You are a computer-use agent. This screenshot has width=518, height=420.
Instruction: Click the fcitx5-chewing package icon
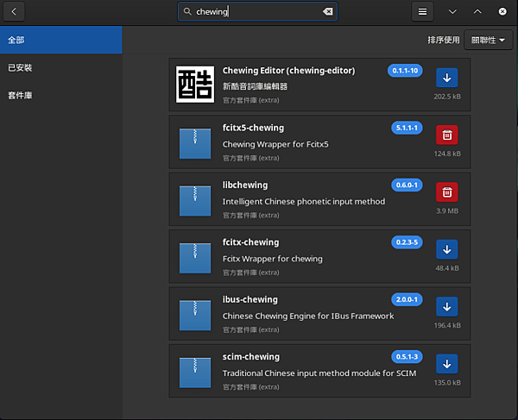(195, 143)
